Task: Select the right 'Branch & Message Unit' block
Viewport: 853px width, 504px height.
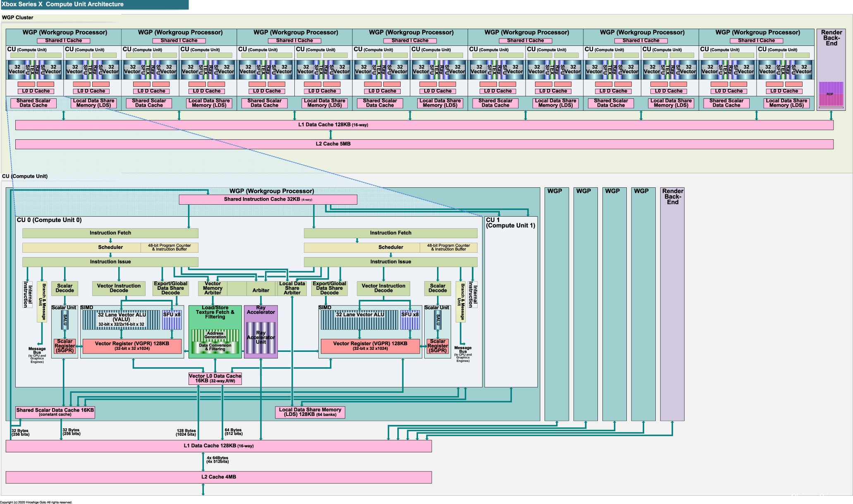Action: click(x=460, y=301)
